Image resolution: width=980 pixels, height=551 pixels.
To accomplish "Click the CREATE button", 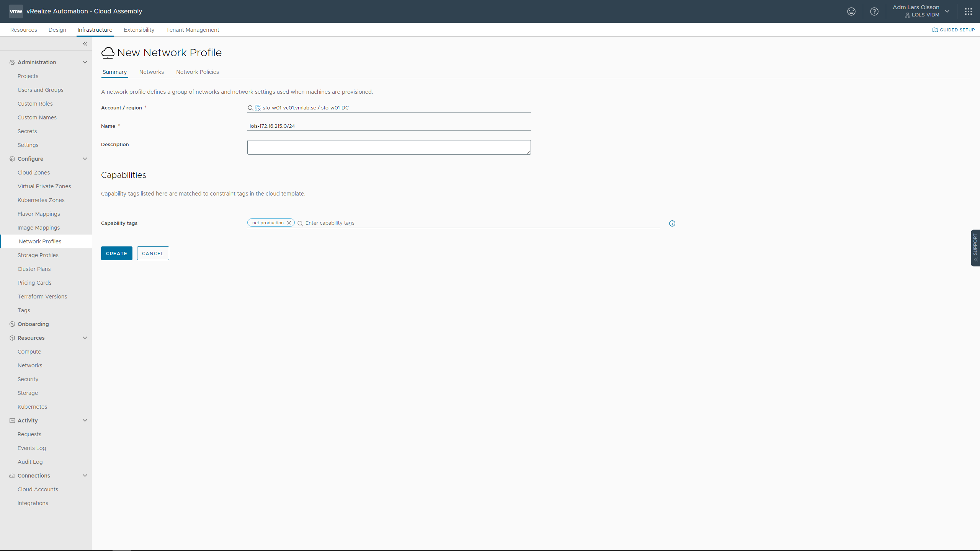I will [x=117, y=253].
